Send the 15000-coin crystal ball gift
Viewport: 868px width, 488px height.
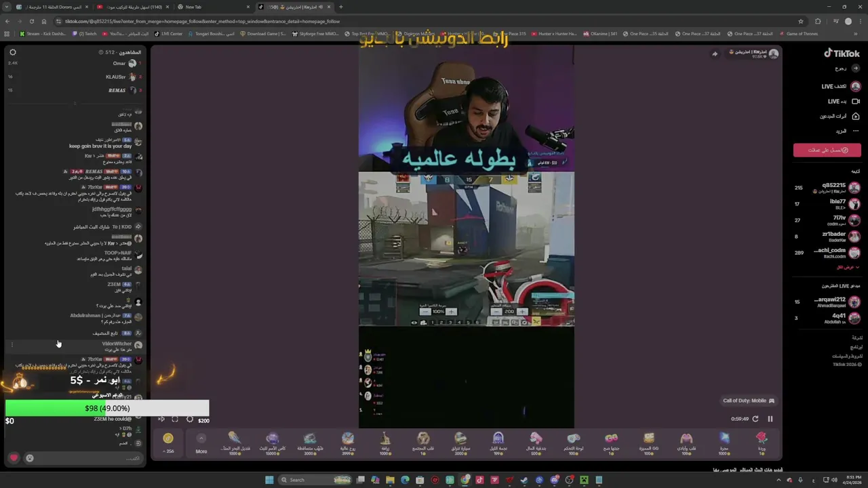[x=273, y=442]
